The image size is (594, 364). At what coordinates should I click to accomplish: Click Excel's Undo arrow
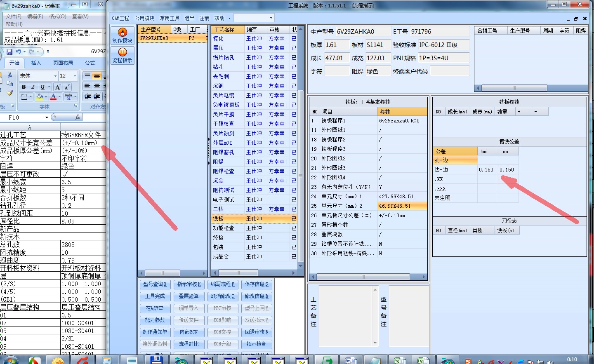[x=19, y=52]
